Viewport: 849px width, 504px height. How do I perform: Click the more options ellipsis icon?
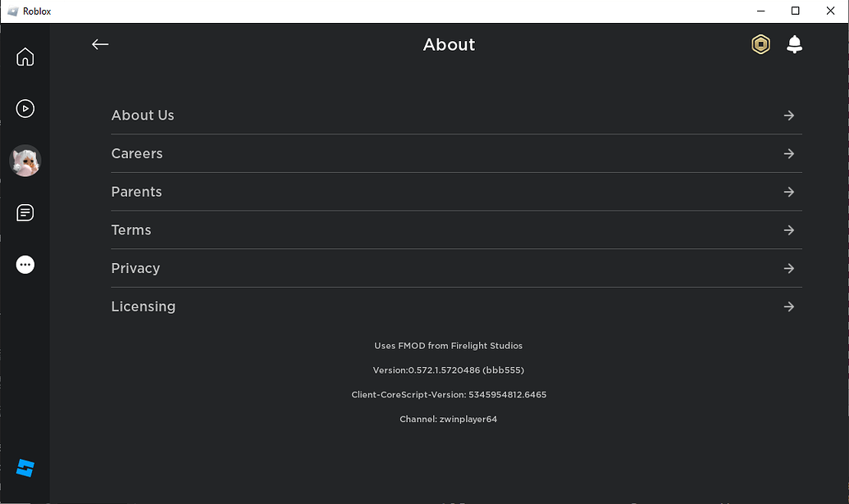click(x=25, y=264)
